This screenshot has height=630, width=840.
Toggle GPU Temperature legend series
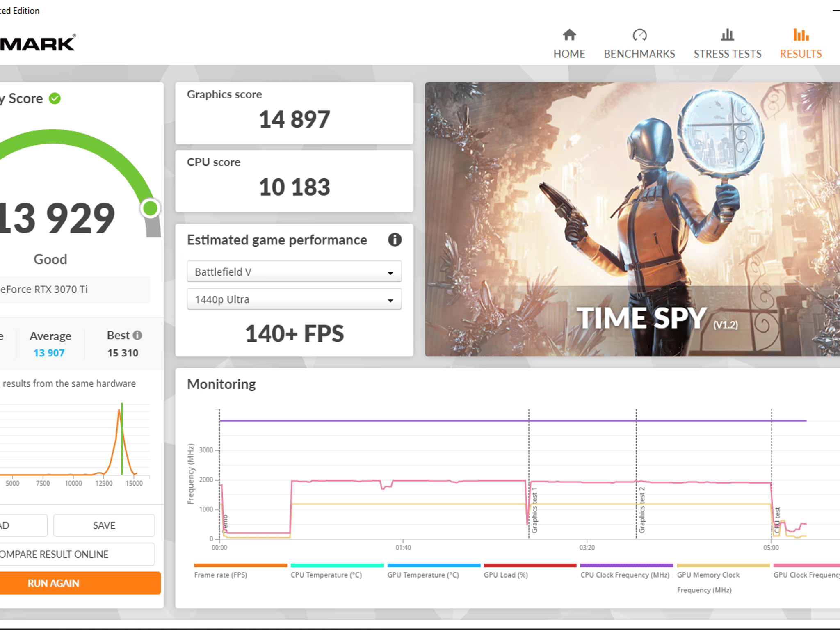coord(434,571)
